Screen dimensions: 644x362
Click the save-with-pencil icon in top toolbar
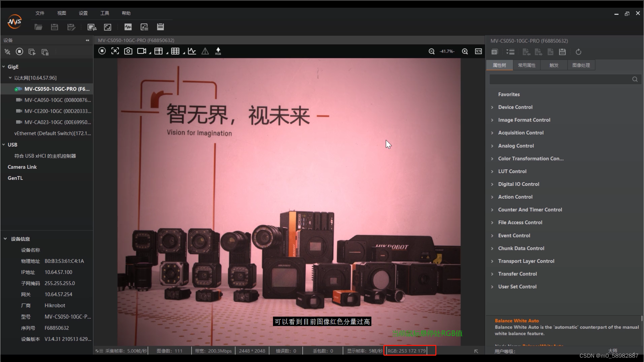coord(71,27)
